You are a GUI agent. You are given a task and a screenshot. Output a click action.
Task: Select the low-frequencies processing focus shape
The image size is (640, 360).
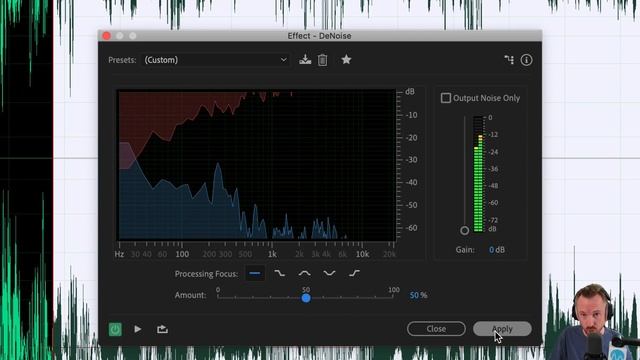(280, 273)
